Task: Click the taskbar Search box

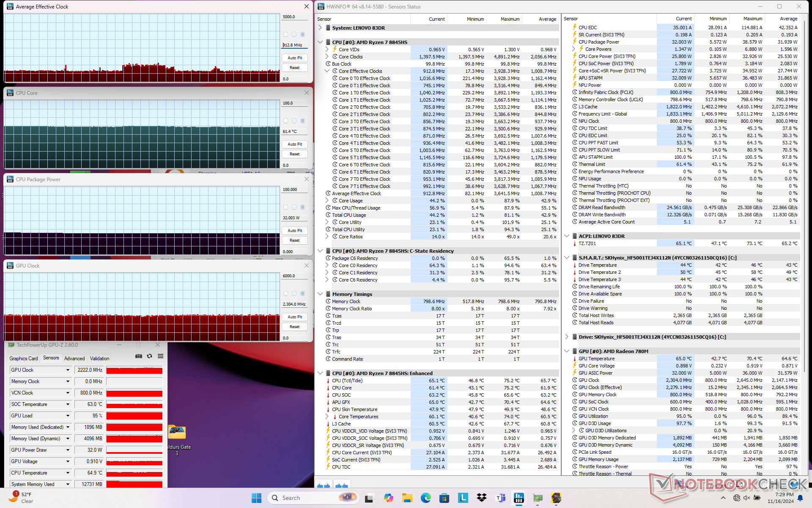Action: [313, 498]
